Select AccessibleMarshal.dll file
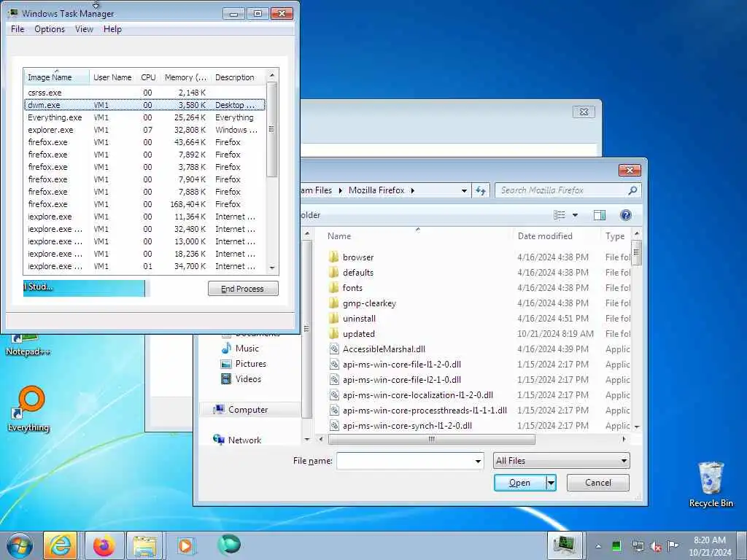Image resolution: width=747 pixels, height=560 pixels. (384, 349)
